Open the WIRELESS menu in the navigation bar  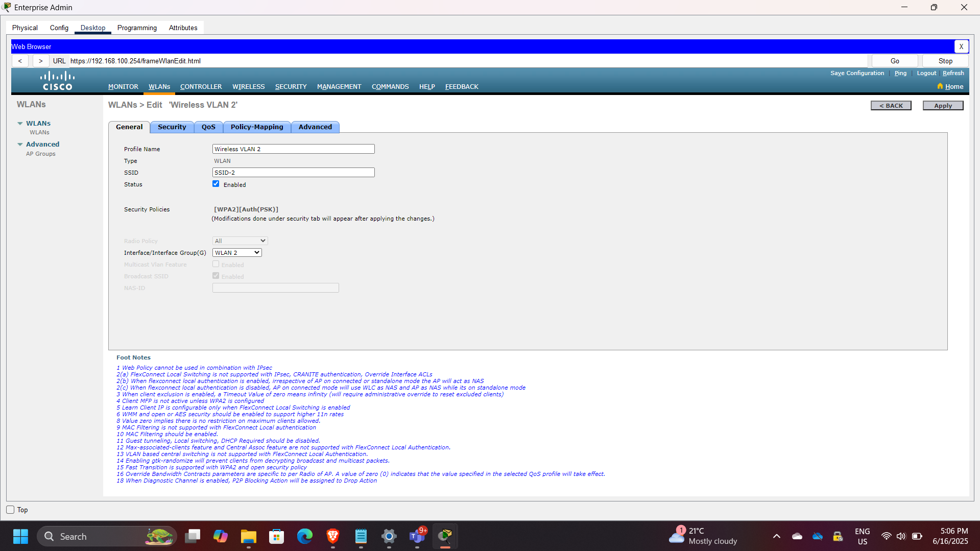[248, 86]
